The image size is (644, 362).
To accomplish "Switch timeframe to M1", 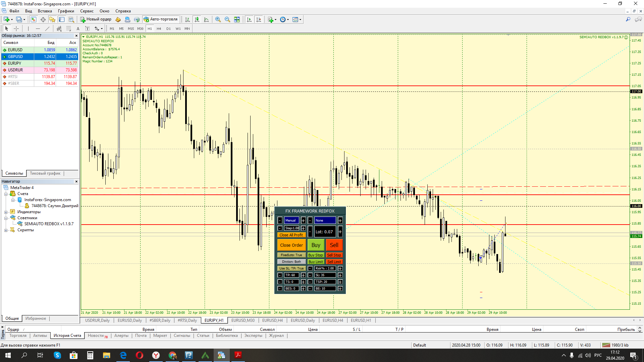I will tap(112, 28).
